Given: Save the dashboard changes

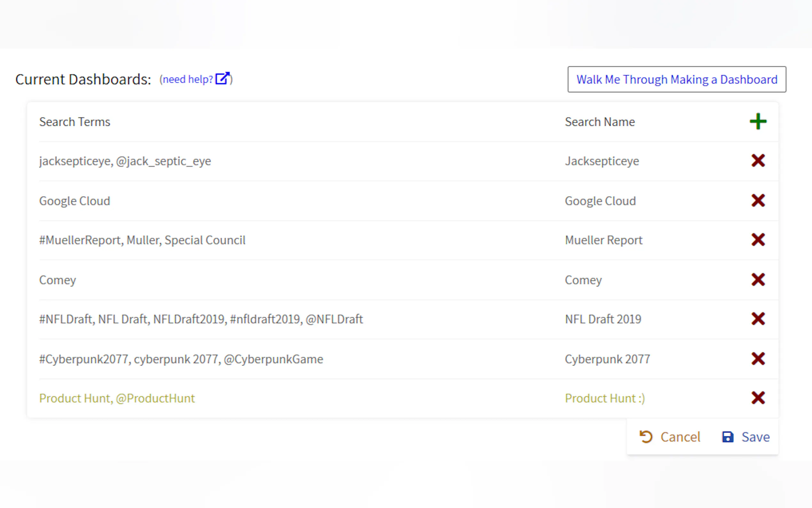Looking at the screenshot, I should click(x=746, y=437).
